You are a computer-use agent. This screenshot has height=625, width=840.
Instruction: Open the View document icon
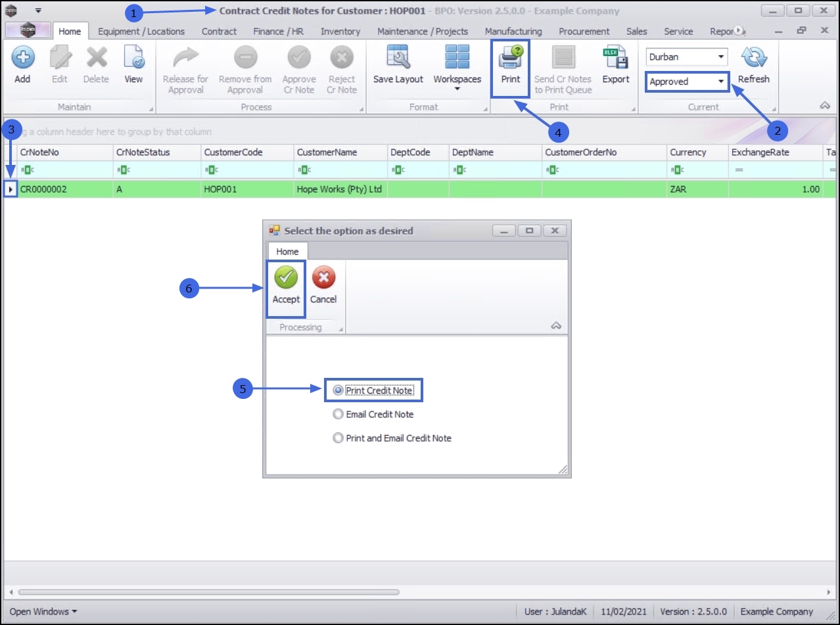tap(133, 58)
